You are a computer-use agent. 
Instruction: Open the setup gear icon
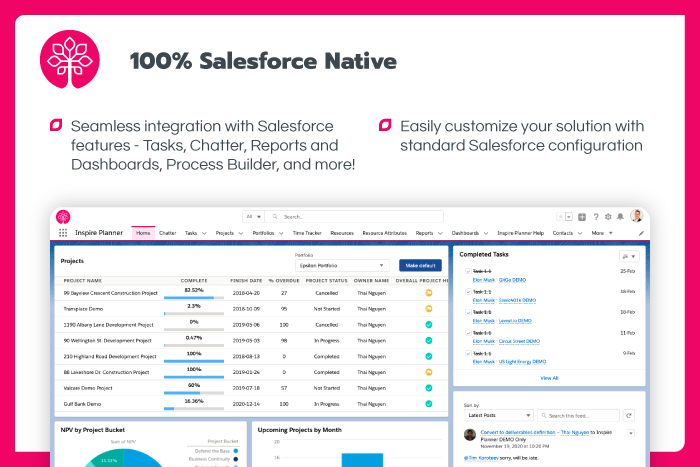608,217
